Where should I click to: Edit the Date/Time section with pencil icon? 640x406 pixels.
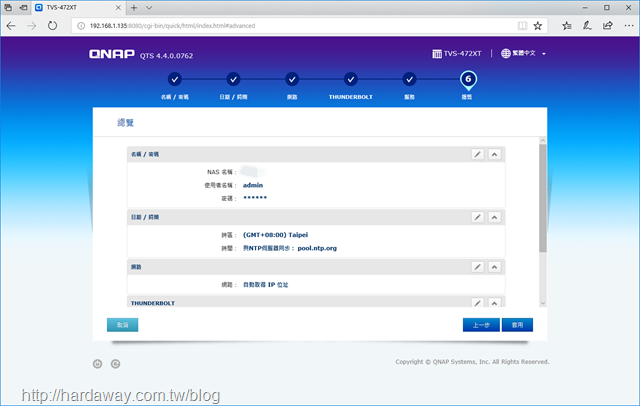pyautogui.click(x=478, y=217)
